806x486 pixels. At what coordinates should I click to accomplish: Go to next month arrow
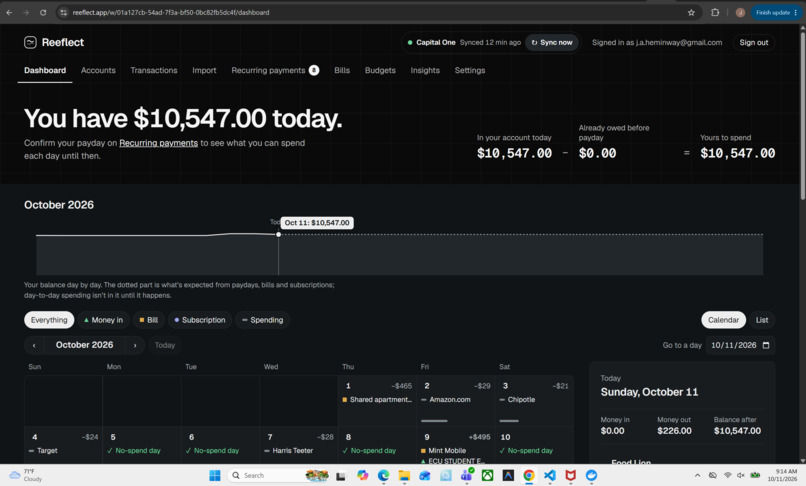click(x=135, y=345)
